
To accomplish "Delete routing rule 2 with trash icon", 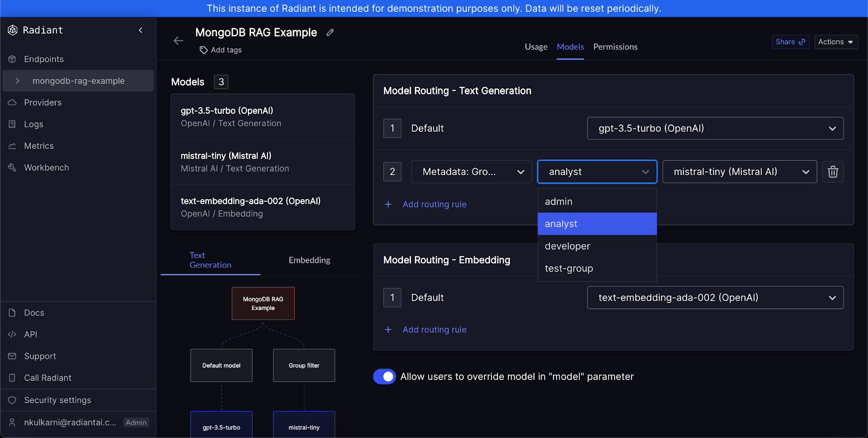I will point(833,172).
